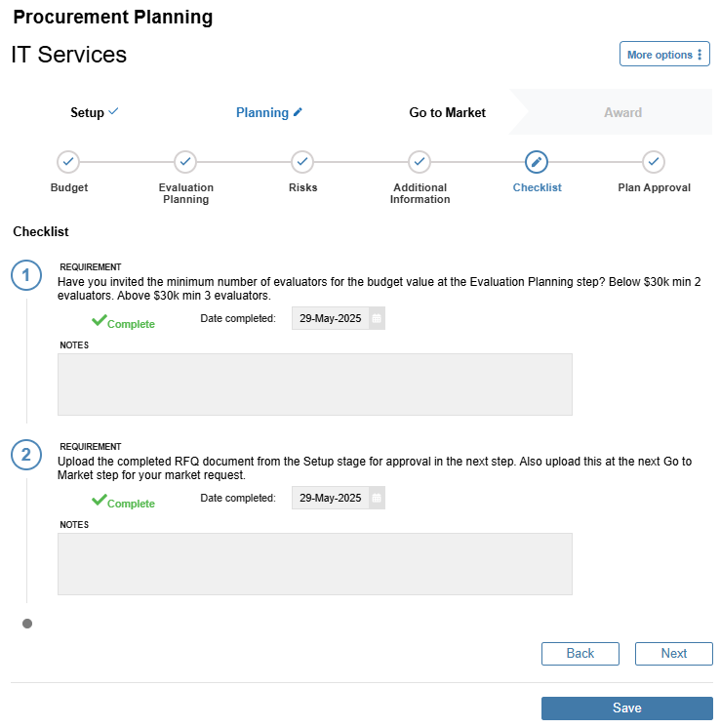Select the Evaluation Planning step circle
The image size is (720, 728).
pyautogui.click(x=185, y=162)
